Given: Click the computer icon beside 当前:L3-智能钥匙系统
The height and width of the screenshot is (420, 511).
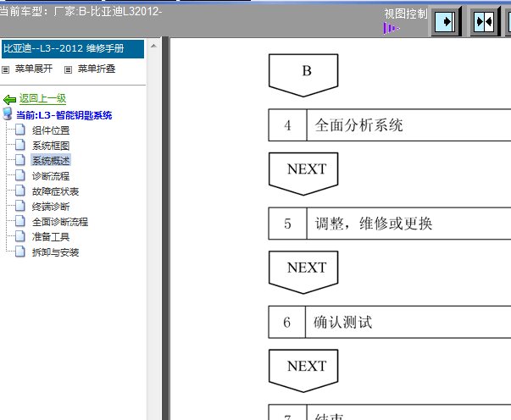Looking at the screenshot, I should click(8, 114).
